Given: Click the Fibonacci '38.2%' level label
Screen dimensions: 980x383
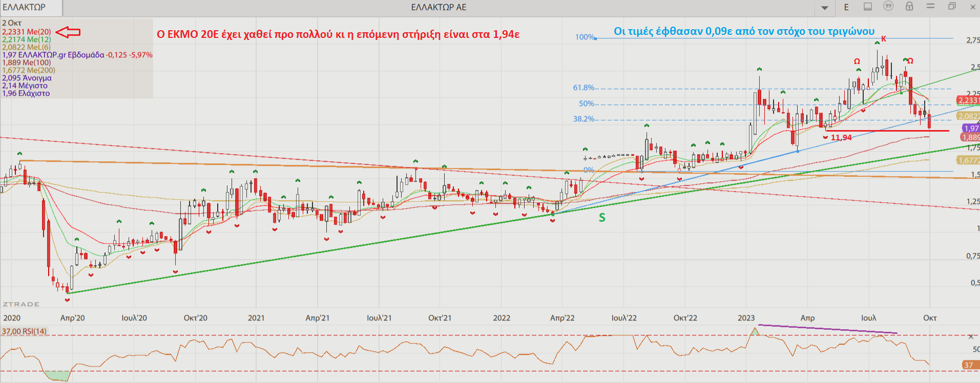Looking at the screenshot, I should click(x=583, y=119).
